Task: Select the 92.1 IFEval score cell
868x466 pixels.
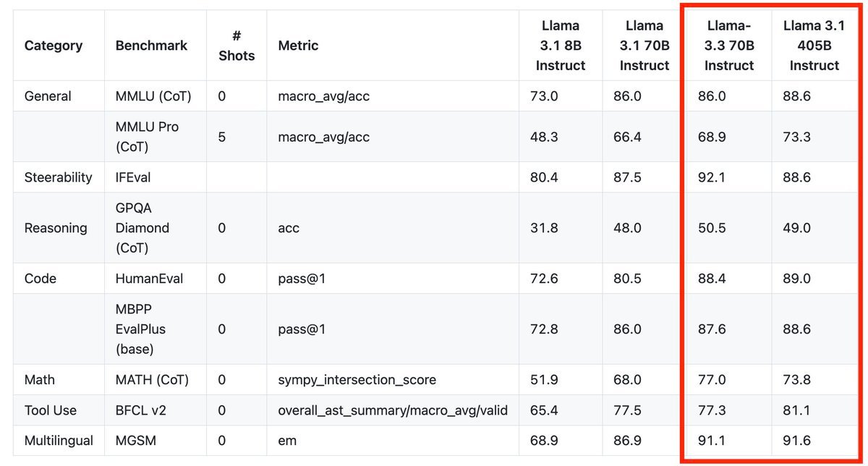Action: point(712,177)
